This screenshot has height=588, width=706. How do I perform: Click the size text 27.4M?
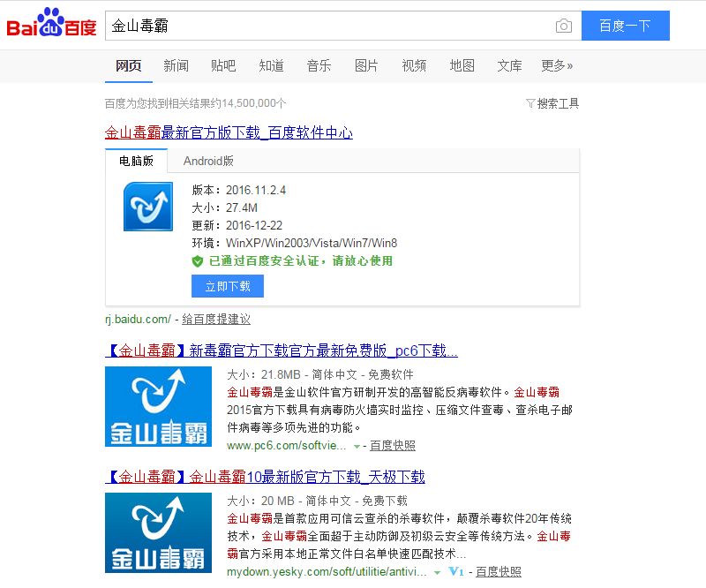(242, 207)
